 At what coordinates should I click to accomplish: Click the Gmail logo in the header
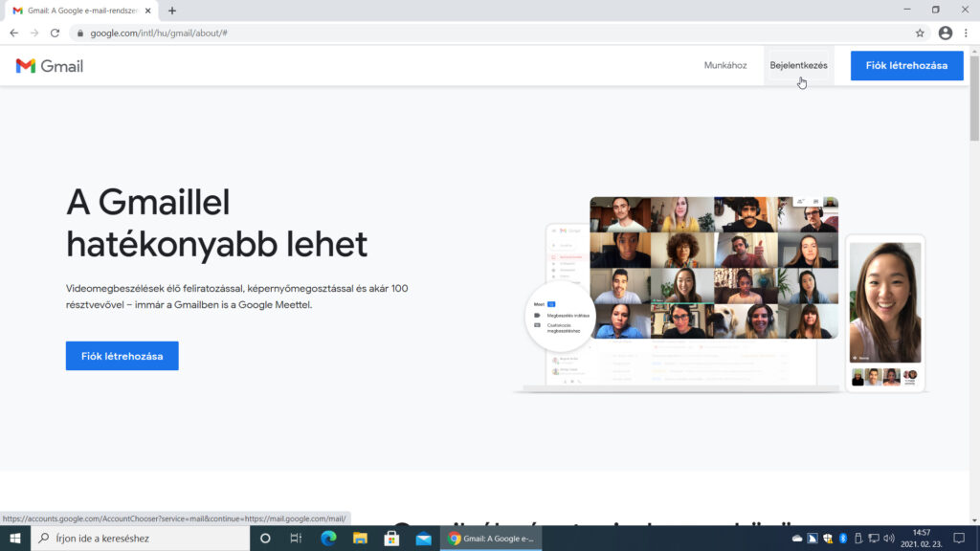[x=50, y=66]
